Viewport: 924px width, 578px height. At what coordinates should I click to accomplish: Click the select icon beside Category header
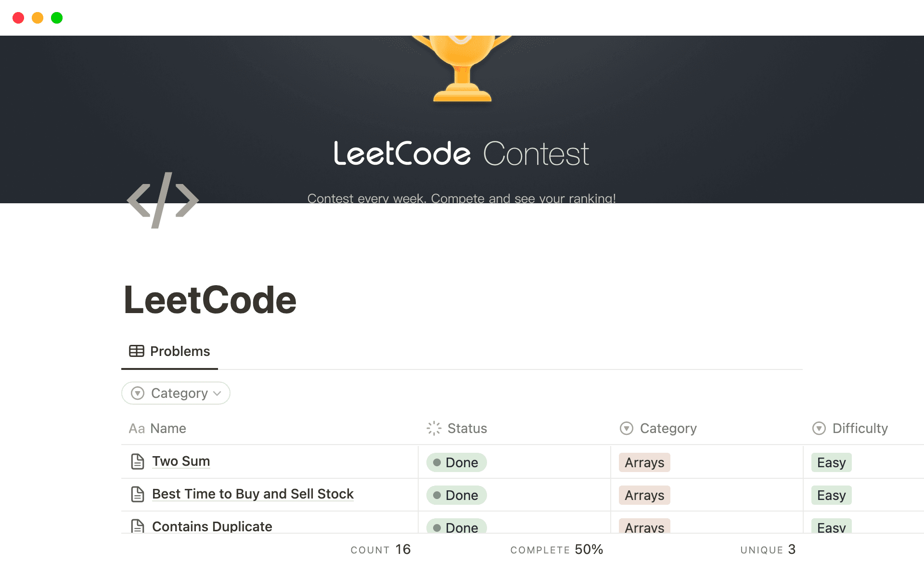click(x=626, y=428)
